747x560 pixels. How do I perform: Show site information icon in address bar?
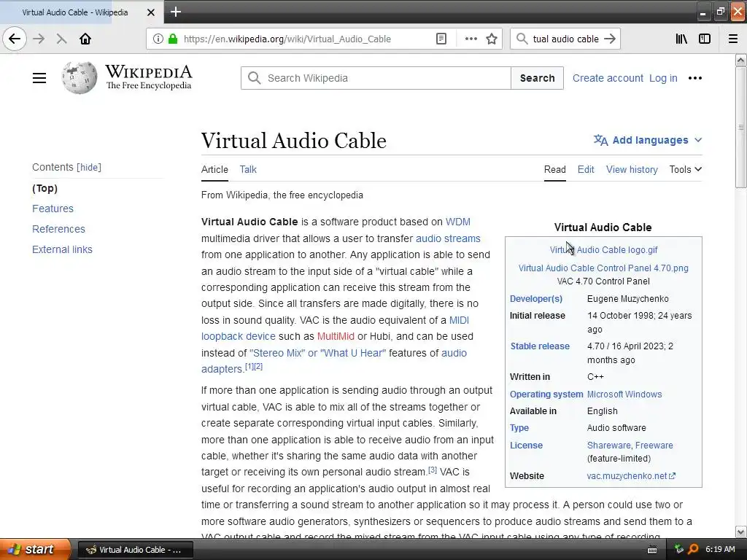pyautogui.click(x=158, y=39)
